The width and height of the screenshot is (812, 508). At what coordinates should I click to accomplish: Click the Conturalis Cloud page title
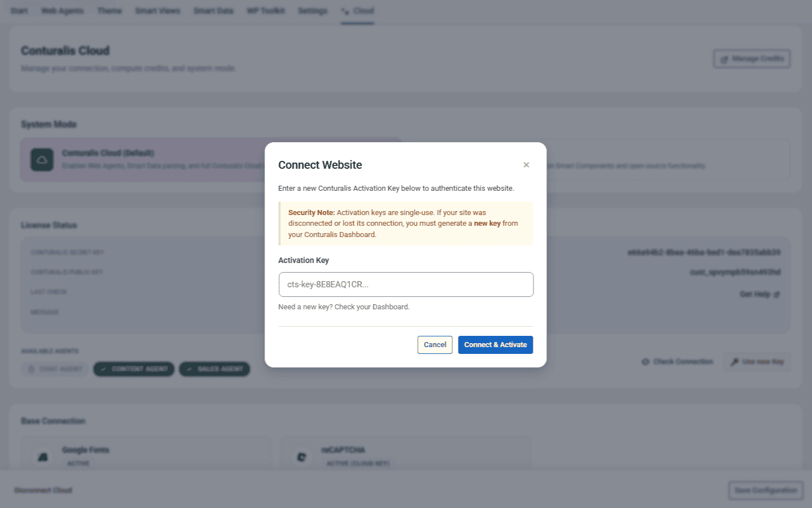pyautogui.click(x=65, y=51)
